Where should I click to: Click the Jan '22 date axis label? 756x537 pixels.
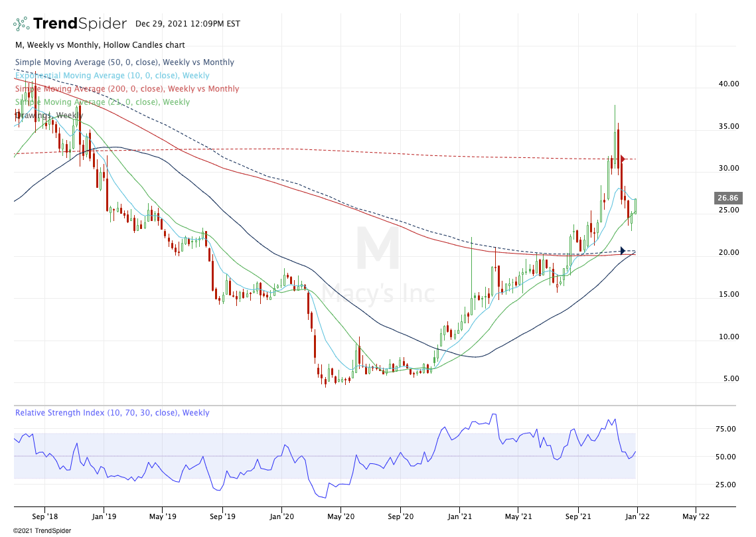(637, 516)
